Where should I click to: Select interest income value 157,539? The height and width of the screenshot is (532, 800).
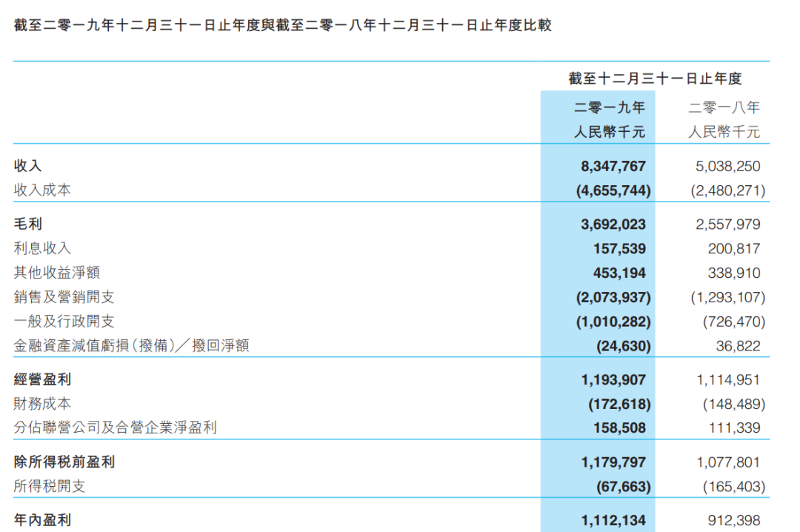click(x=619, y=249)
